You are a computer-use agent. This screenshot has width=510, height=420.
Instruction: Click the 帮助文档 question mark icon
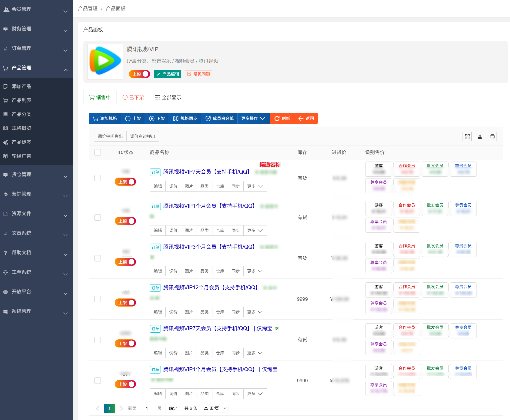click(x=6, y=253)
